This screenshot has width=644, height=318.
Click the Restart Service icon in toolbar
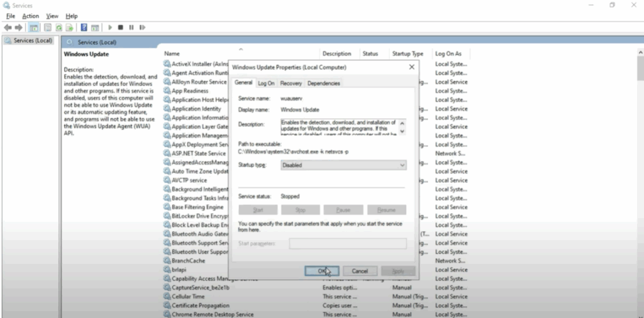(x=142, y=28)
